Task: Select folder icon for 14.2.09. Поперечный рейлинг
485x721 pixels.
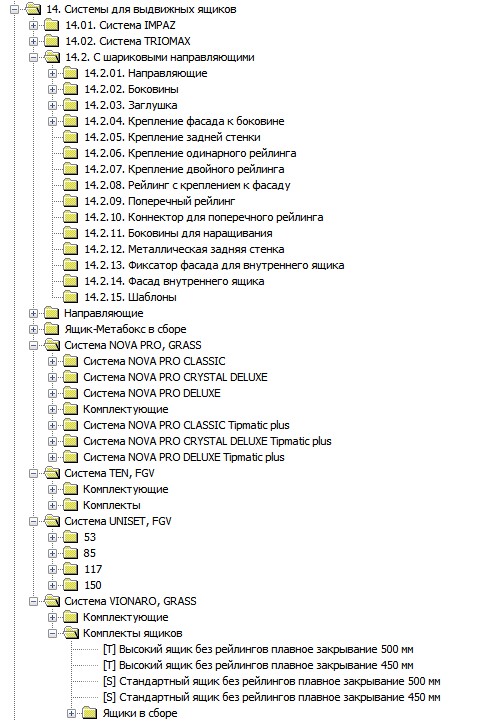Action: 70,201
